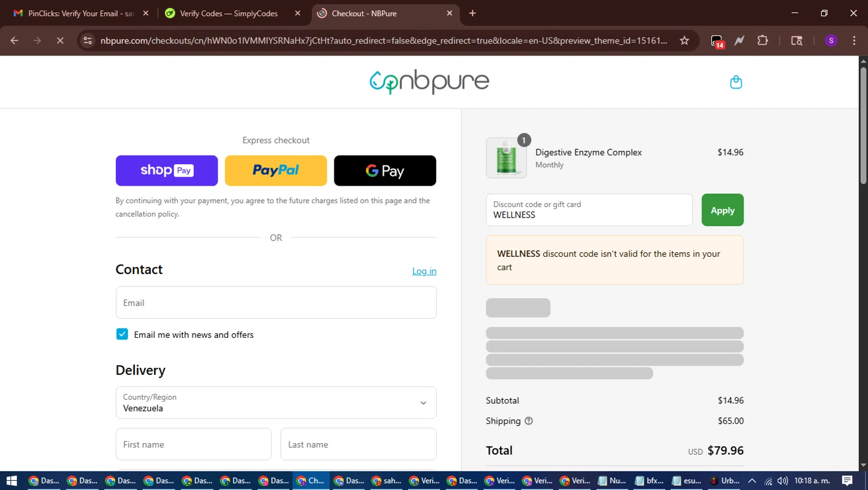Viewport: 868px width, 490px height.
Task: Apply the WELLNESS discount code
Action: click(723, 210)
